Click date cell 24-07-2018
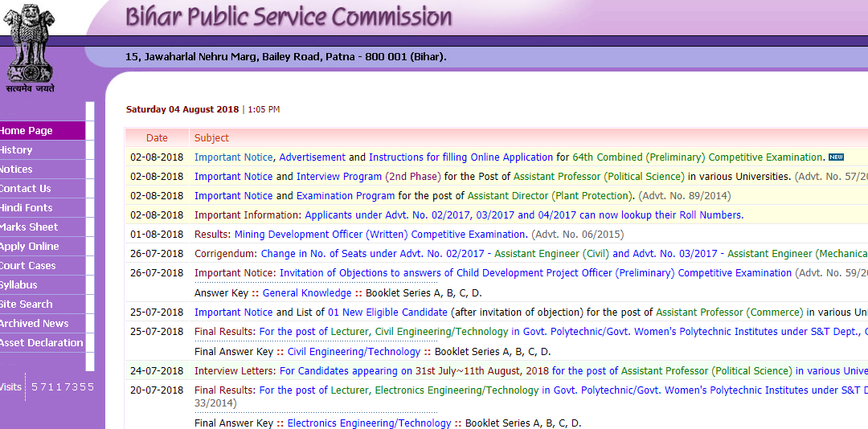 click(157, 371)
